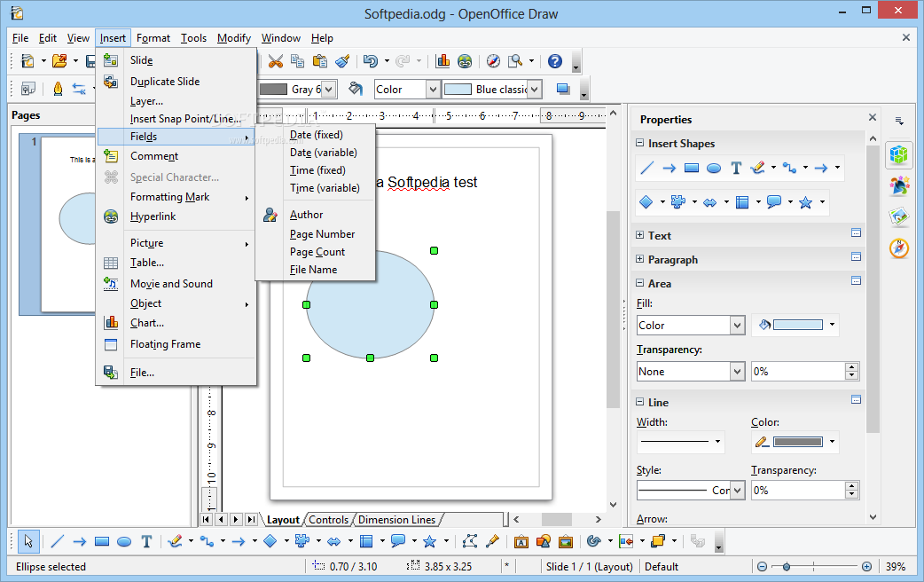Click the fill color swatch in Area section

point(798,325)
